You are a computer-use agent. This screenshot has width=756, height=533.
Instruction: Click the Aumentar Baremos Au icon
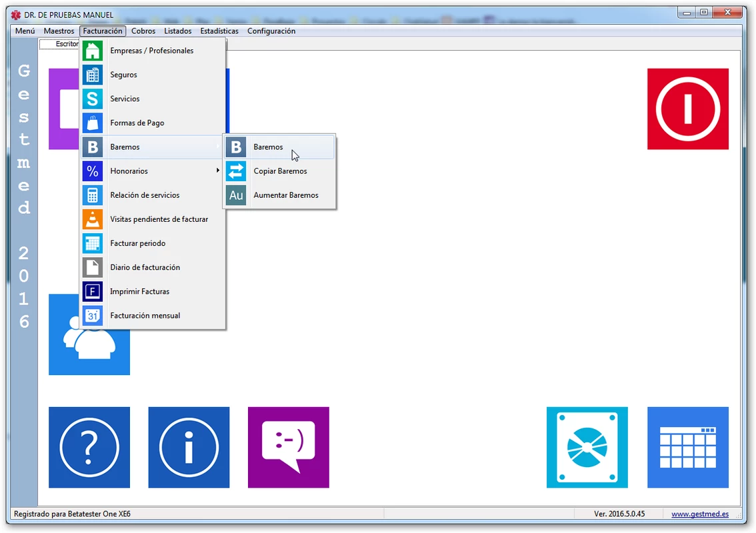236,195
